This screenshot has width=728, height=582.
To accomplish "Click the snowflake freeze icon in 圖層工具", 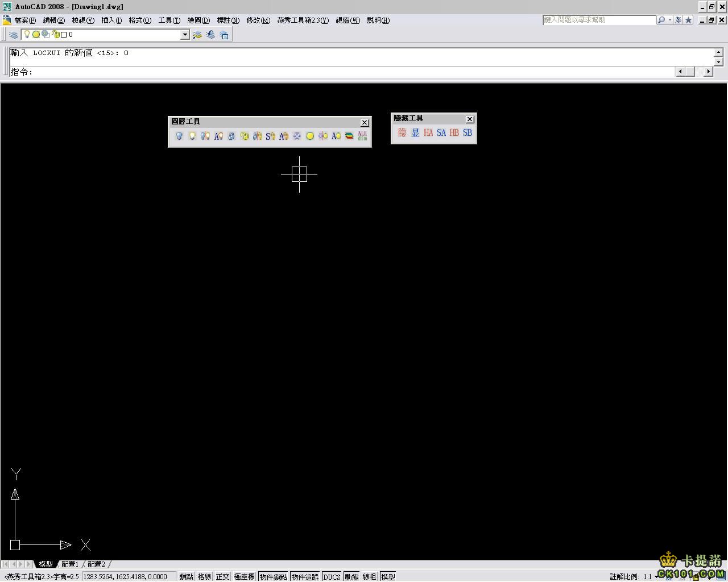I will [297, 136].
